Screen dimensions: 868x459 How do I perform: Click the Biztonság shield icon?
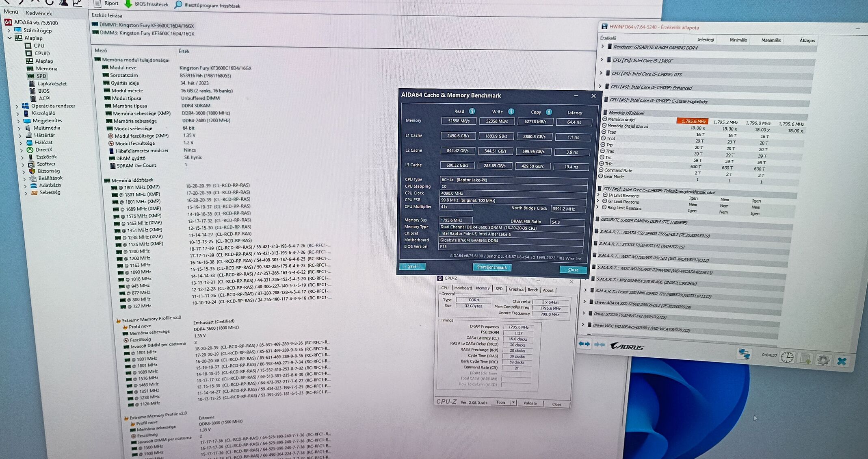32,171
